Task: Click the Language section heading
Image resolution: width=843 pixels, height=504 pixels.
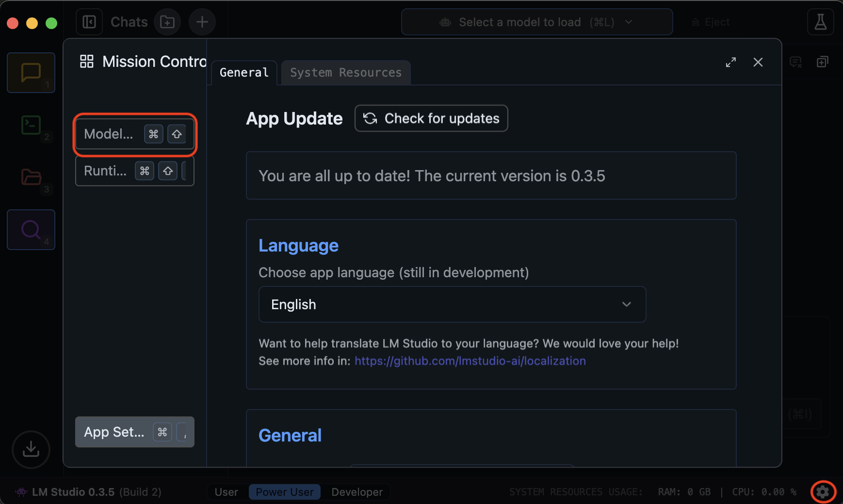Action: click(x=298, y=246)
